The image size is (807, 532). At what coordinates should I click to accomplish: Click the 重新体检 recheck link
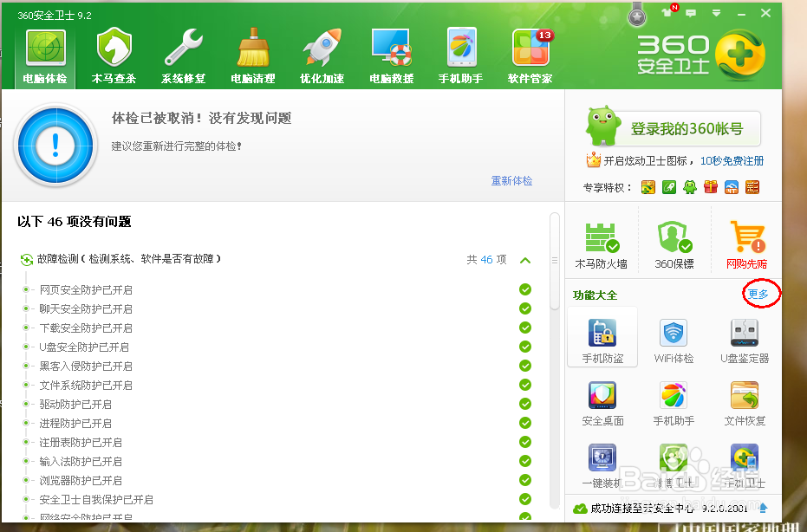click(x=511, y=182)
